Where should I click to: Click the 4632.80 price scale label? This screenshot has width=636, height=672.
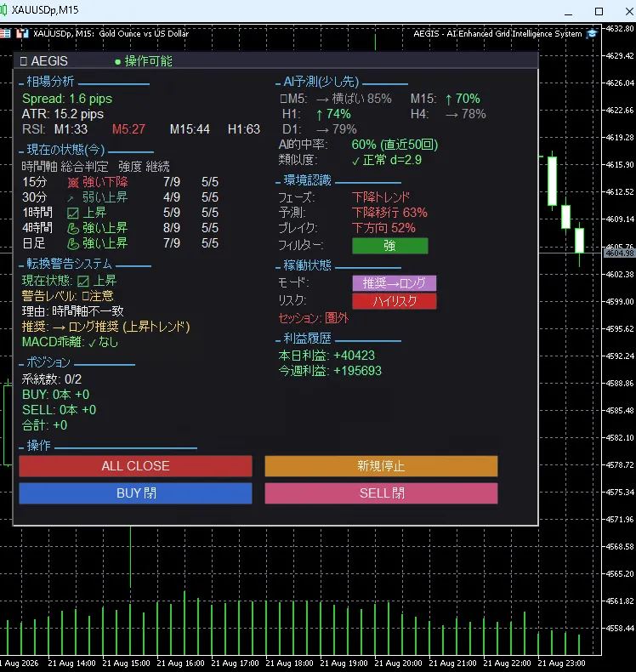coord(620,29)
